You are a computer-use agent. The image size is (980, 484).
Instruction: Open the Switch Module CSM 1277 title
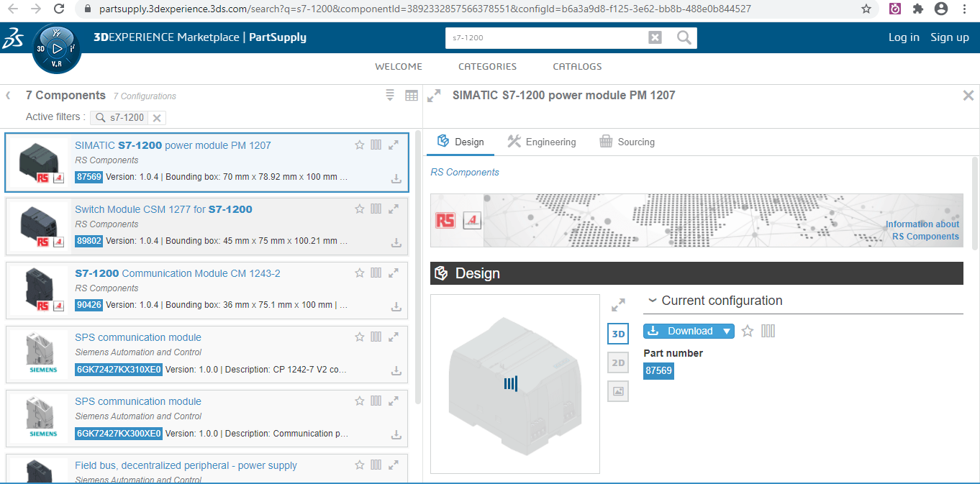coord(163,209)
